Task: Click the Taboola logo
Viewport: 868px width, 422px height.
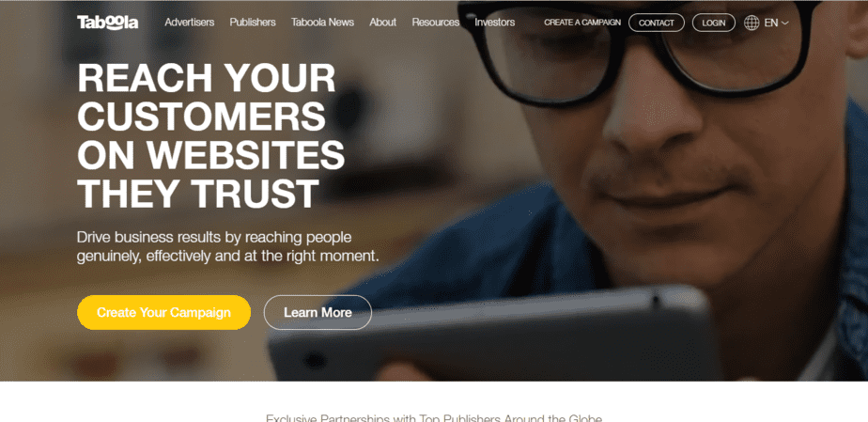Action: (x=107, y=23)
